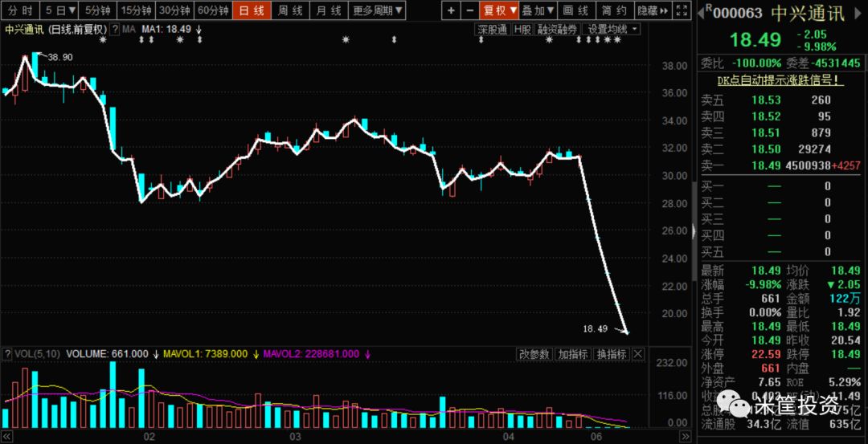Image resolution: width=868 pixels, height=444 pixels.
Task: Click the arrow after MA1: 18.49
Action: [199, 30]
